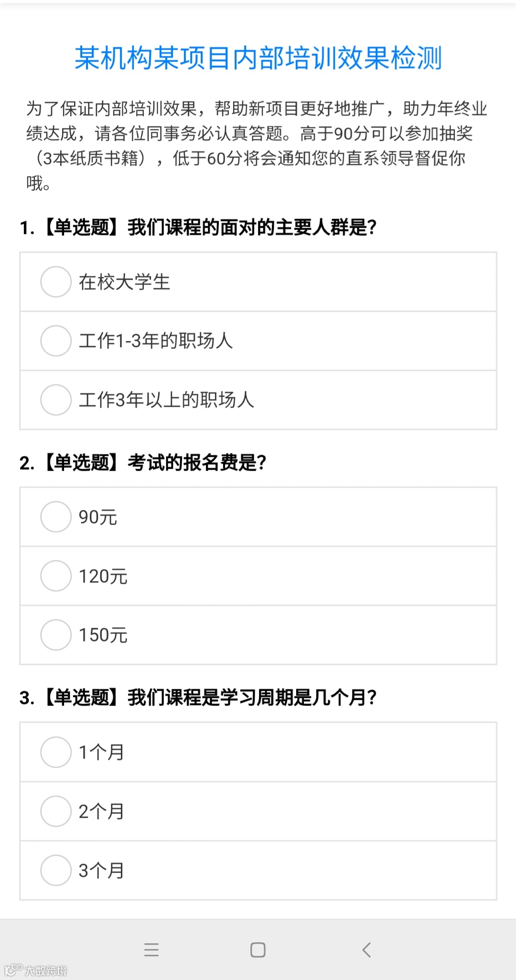Pick the 3个月 study period
The height and width of the screenshot is (980, 516).
(x=56, y=870)
